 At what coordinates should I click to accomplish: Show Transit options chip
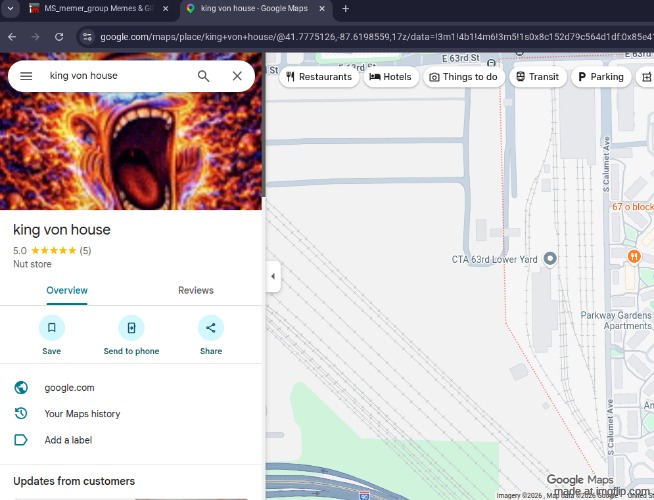pyautogui.click(x=537, y=77)
